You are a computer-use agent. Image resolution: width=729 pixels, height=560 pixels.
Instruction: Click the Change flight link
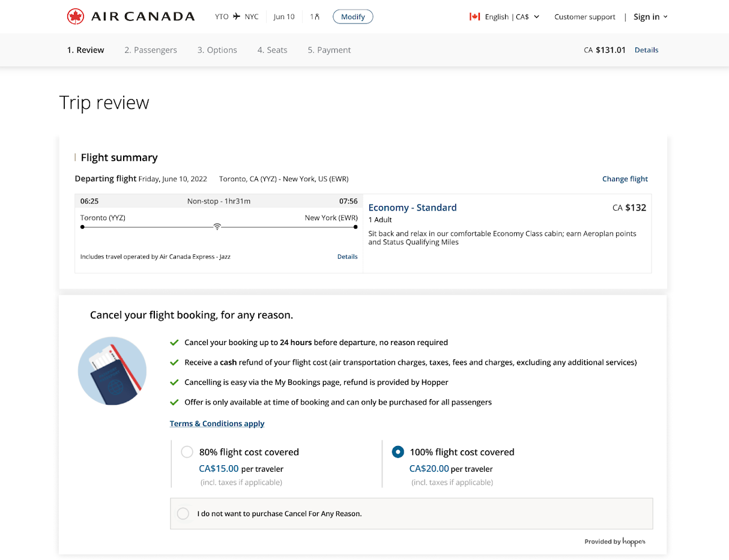click(625, 179)
